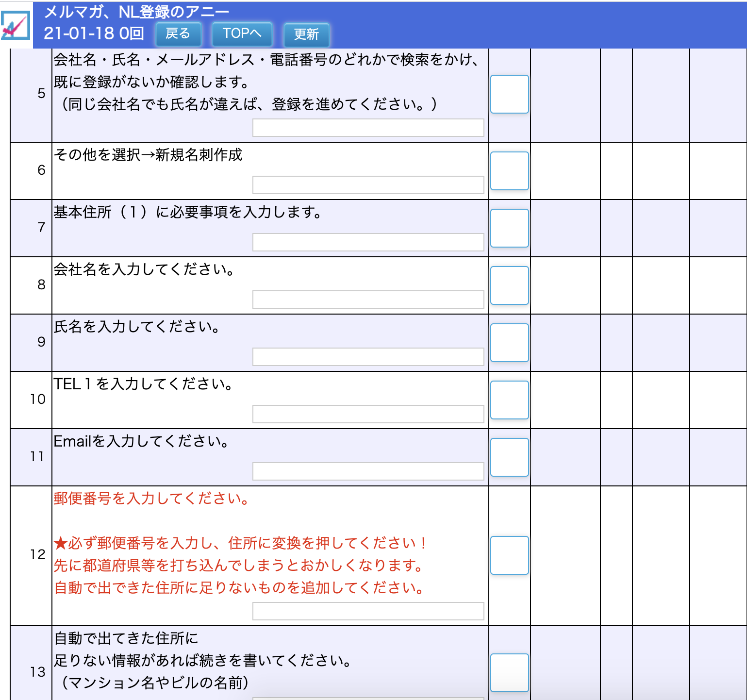Click text Emailを入力してください。

pyautogui.click(x=141, y=441)
